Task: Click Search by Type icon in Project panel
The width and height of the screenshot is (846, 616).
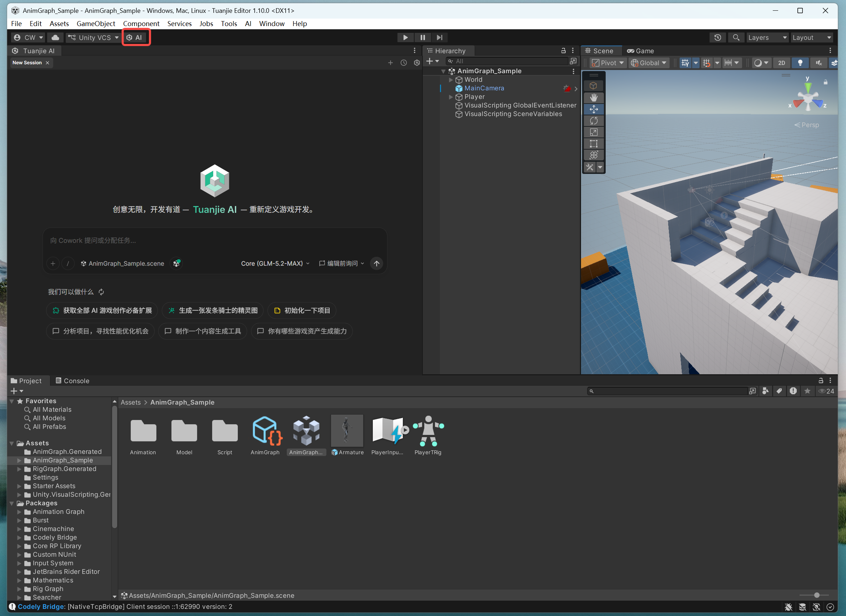Action: [x=765, y=391]
